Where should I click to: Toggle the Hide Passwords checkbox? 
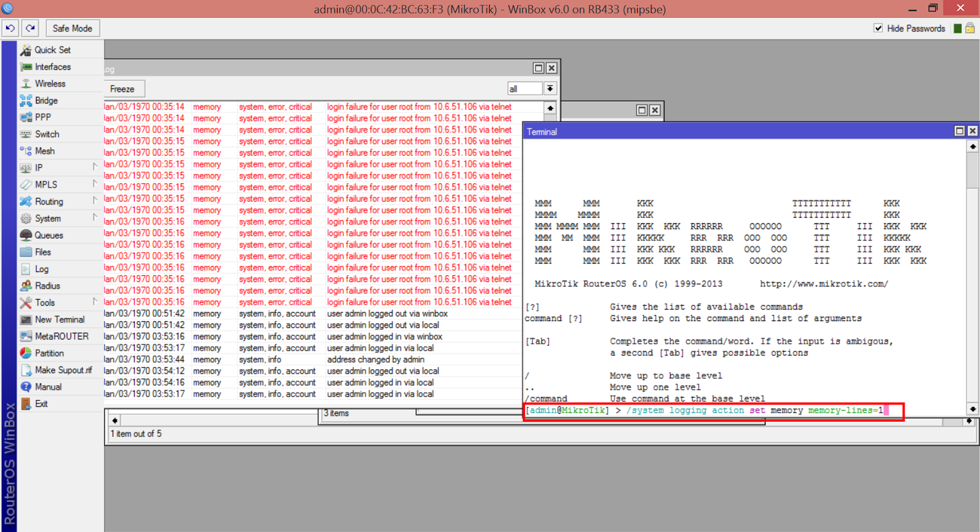[878, 28]
